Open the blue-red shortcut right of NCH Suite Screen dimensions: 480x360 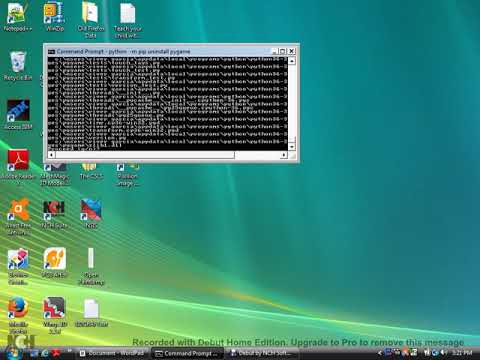91,213
